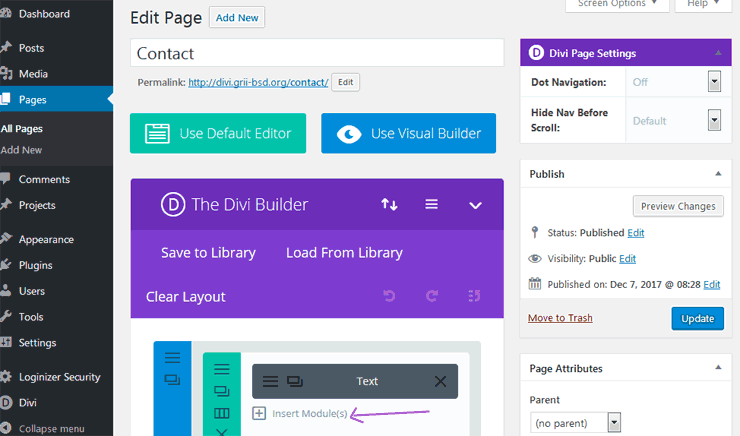Viewport: 740px width, 436px height.
Task: Open Settings in the sidebar
Action: [37, 343]
